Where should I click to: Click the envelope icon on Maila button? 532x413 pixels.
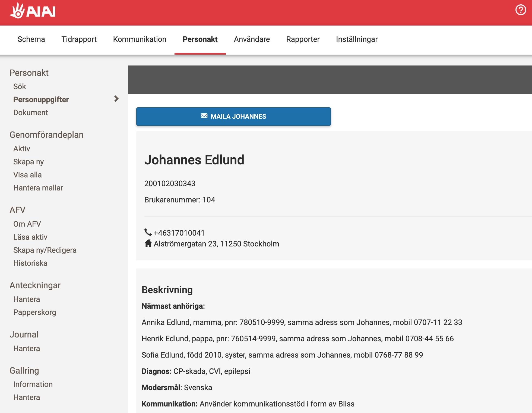coord(204,116)
